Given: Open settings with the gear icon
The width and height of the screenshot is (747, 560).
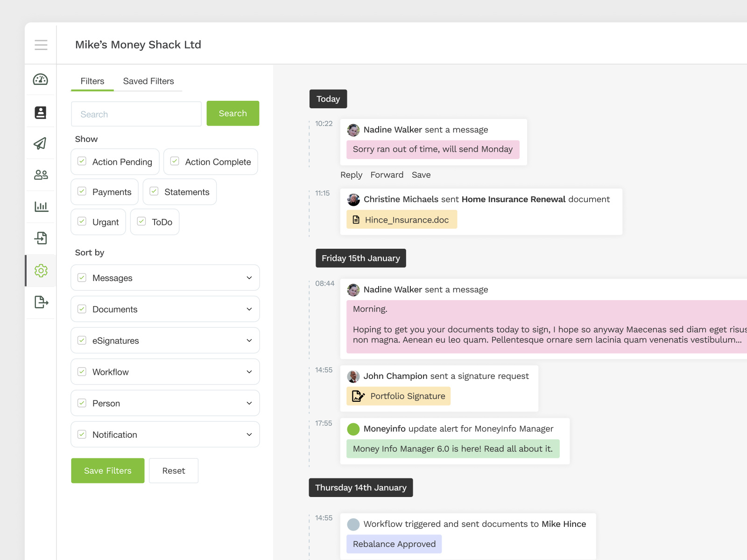Looking at the screenshot, I should click(41, 271).
